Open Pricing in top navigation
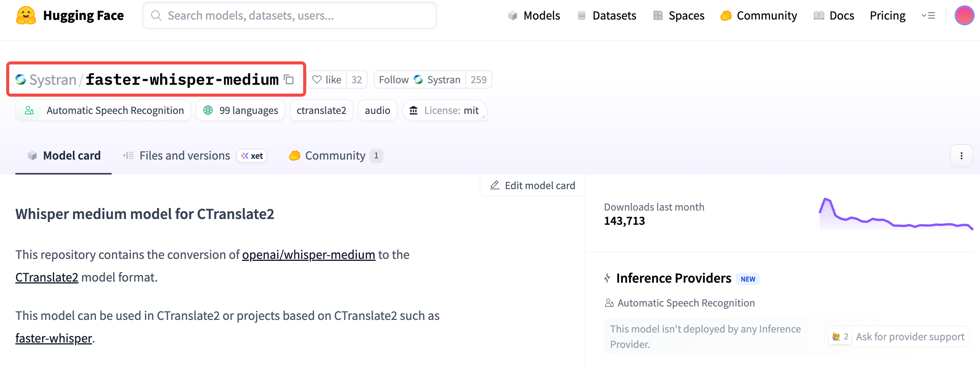Screen dimensions: 980x369 point(888,15)
